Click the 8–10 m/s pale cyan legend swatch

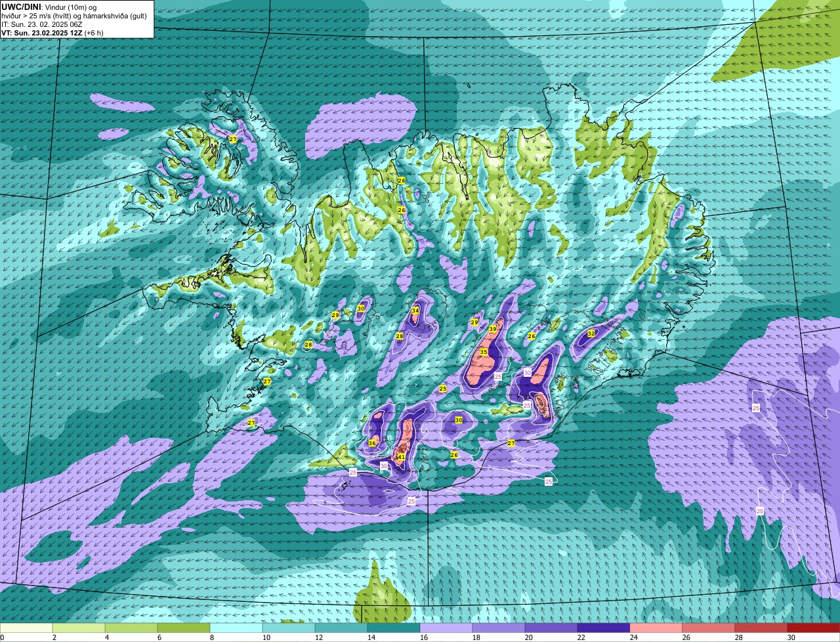click(x=236, y=628)
